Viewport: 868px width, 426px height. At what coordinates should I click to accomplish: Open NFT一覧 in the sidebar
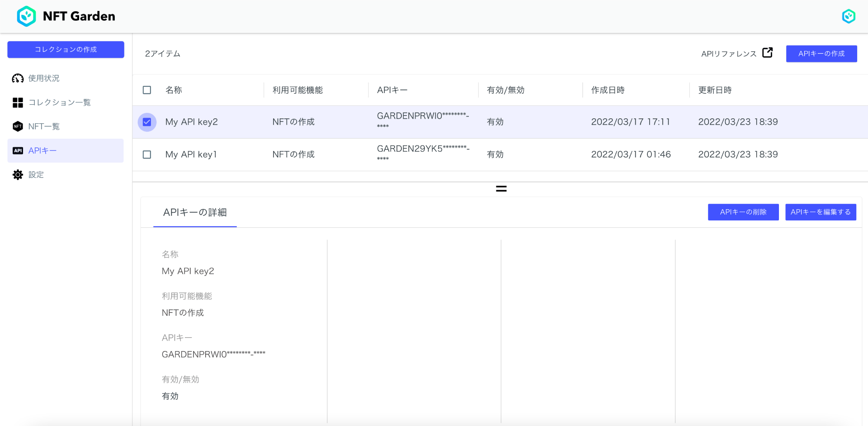(x=44, y=126)
